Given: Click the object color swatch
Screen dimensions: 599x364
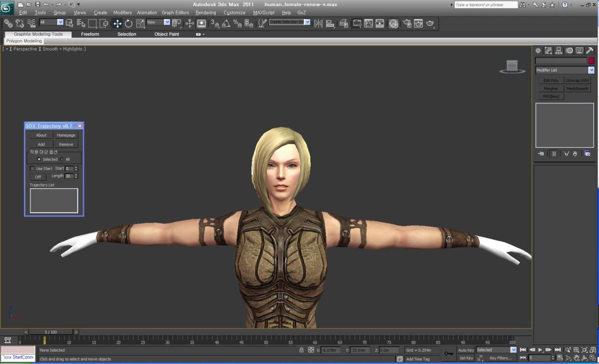Looking at the screenshot, I should point(592,61).
